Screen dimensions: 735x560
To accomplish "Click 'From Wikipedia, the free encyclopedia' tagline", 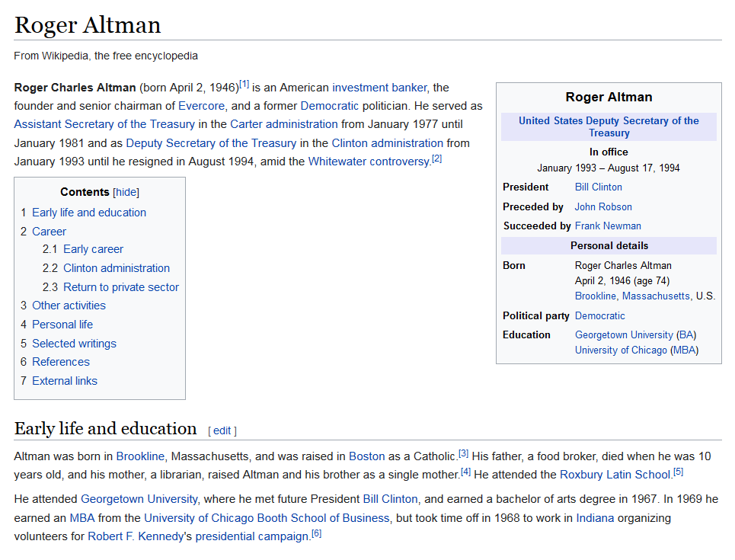I will coord(106,56).
